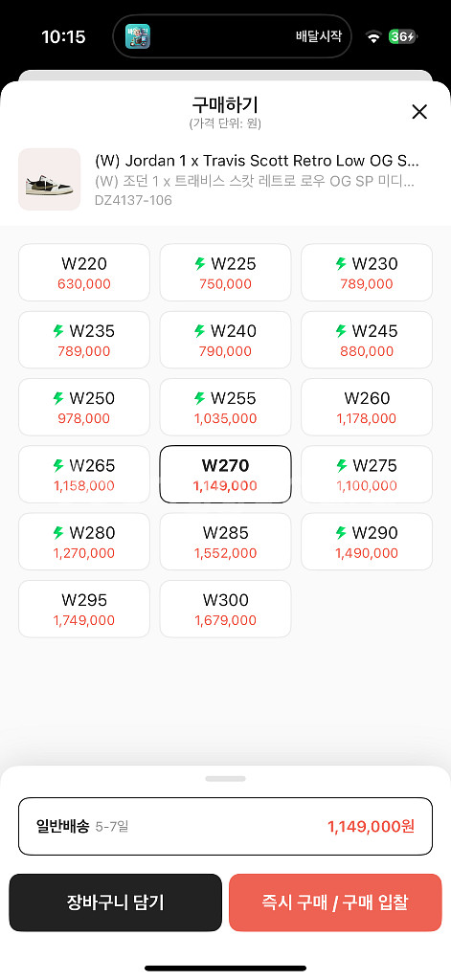Viewport: 451px width, 980px height.
Task: Tap the bottom sheet drag handle
Action: coord(225,779)
